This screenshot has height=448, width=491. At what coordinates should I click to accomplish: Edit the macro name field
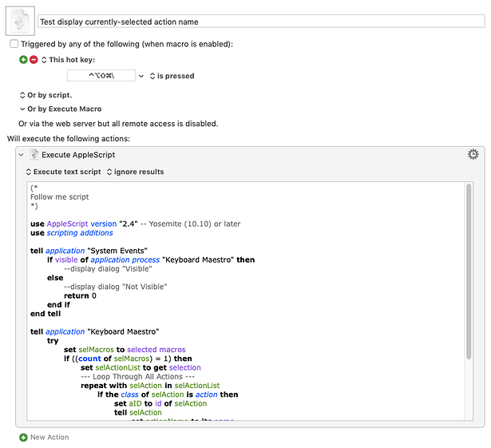coord(261,22)
